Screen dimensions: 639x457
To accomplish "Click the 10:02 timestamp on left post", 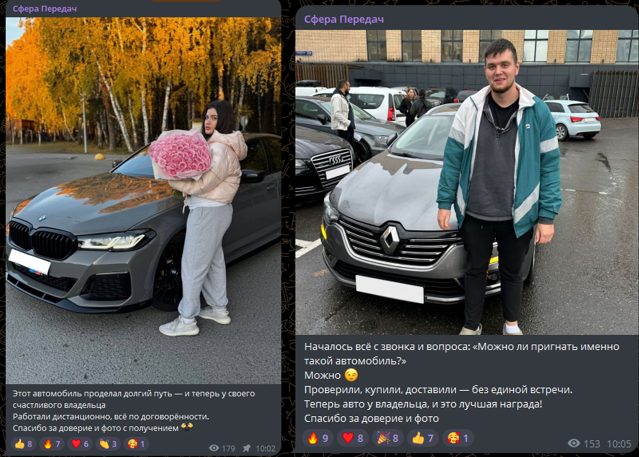I will coord(266,448).
